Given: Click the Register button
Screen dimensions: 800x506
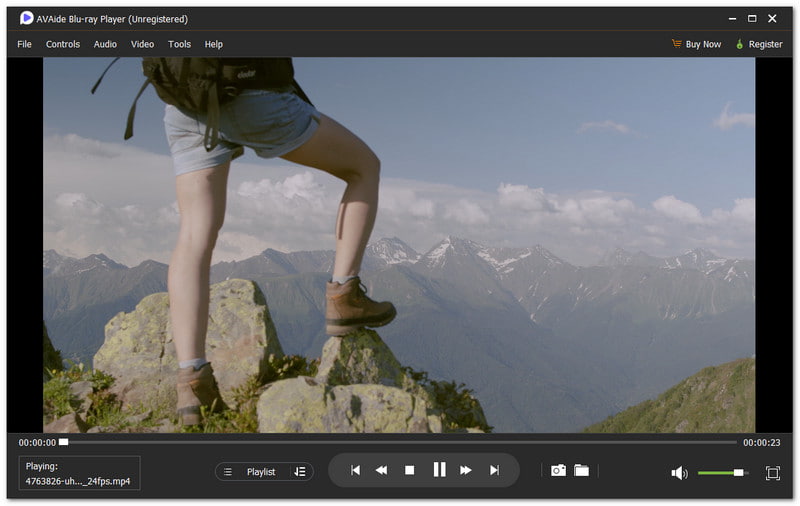Looking at the screenshot, I should coord(759,44).
